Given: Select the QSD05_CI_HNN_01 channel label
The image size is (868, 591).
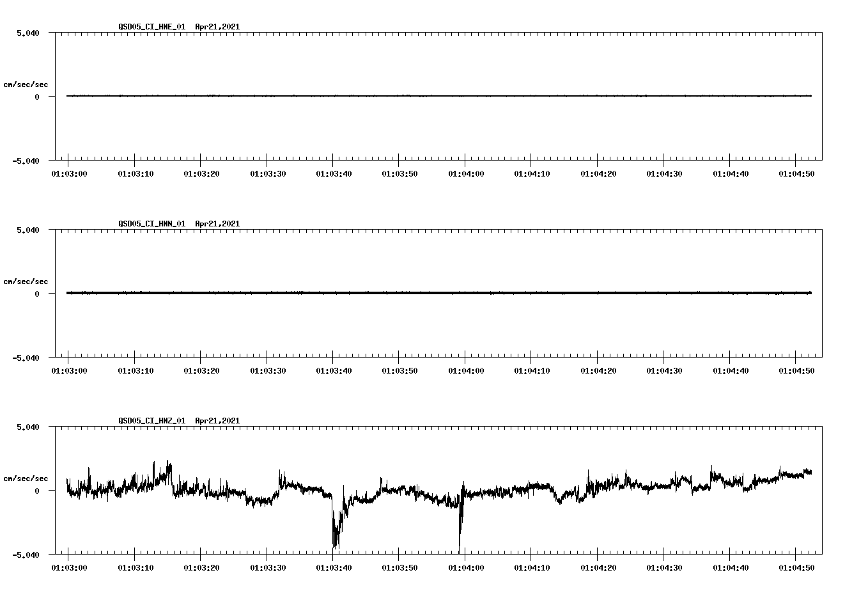Looking at the screenshot, I should 150,224.
